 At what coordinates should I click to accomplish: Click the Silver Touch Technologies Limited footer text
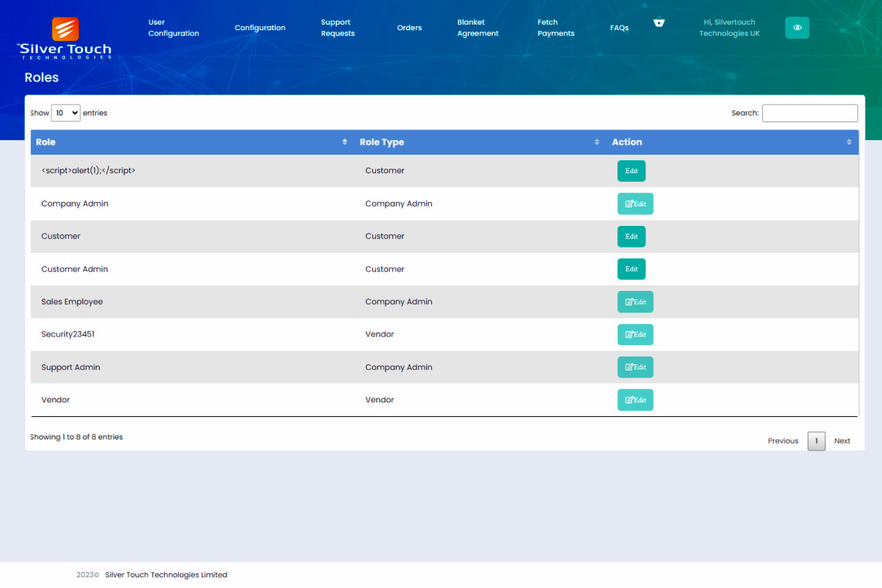[x=166, y=575]
